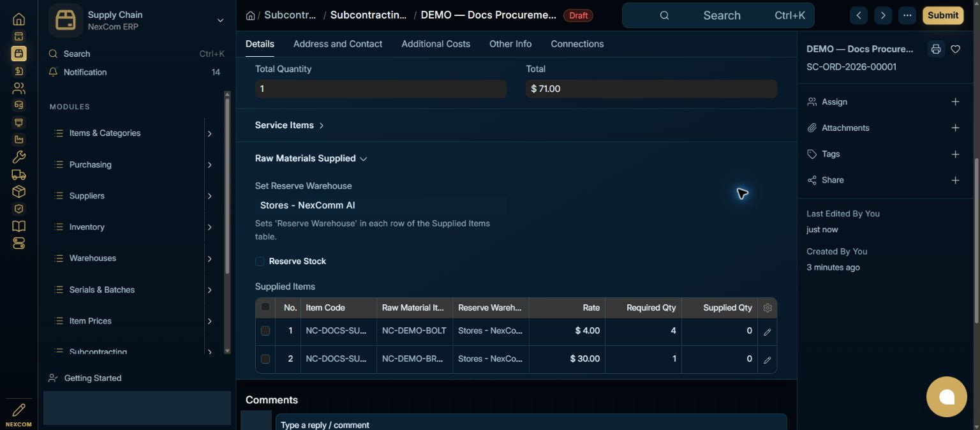This screenshot has width=980, height=430.
Task: Open the three-dots more actions menu
Action: 907,15
